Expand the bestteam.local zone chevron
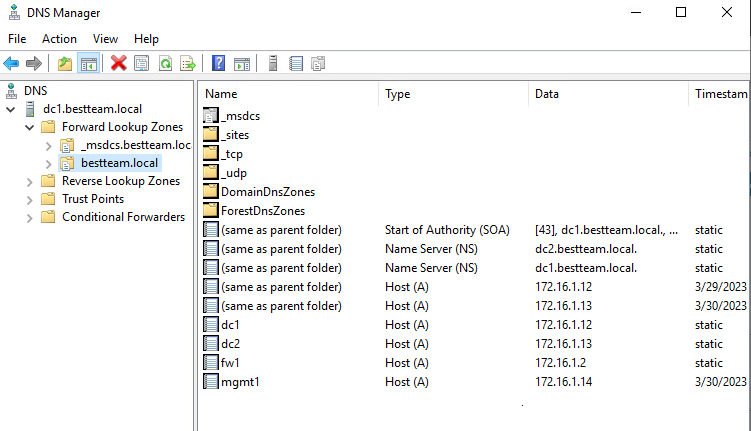This screenshot has height=431, width=751. point(48,164)
